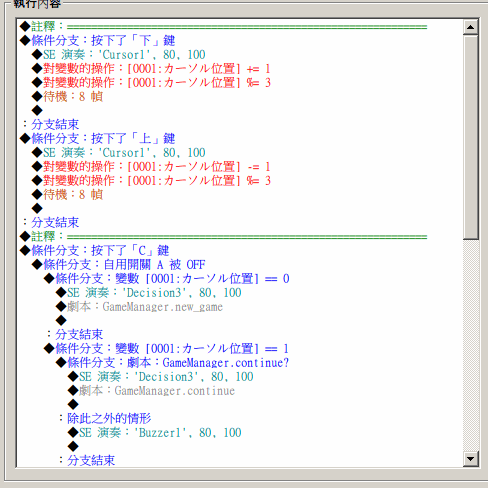Select the カーソル位置 -= 1 variable row
Screen dimensions: 488x488
point(151,166)
